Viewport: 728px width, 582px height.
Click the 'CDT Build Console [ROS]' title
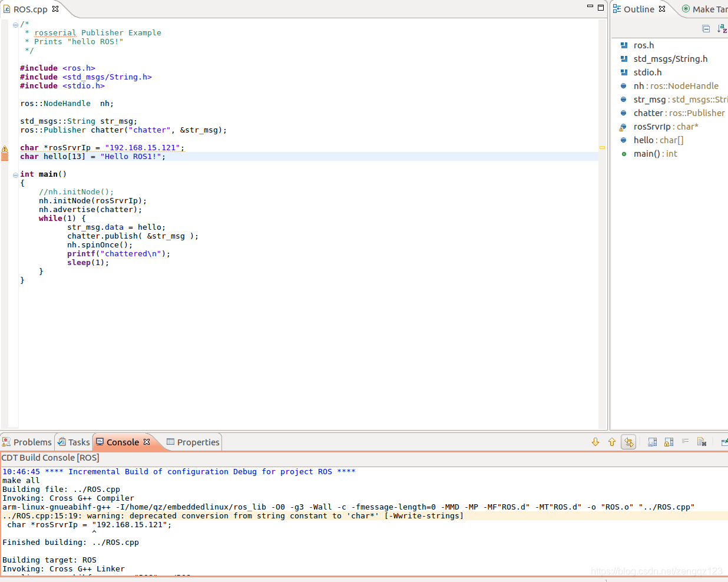[50, 458]
